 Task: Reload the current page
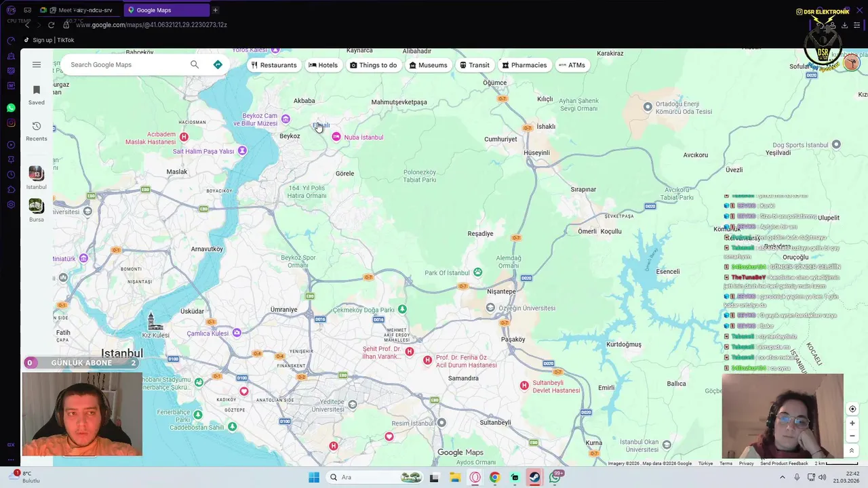tap(51, 25)
